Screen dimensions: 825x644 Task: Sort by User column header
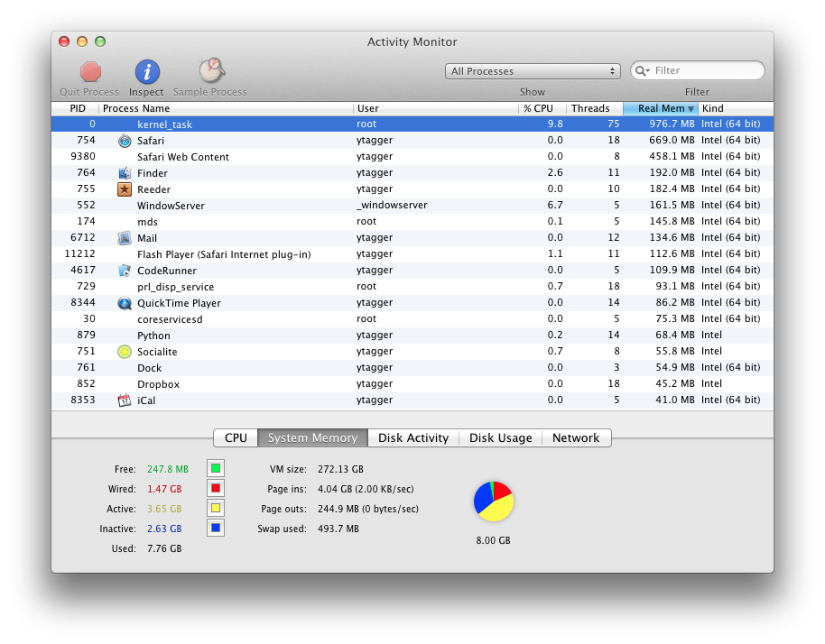[x=436, y=108]
